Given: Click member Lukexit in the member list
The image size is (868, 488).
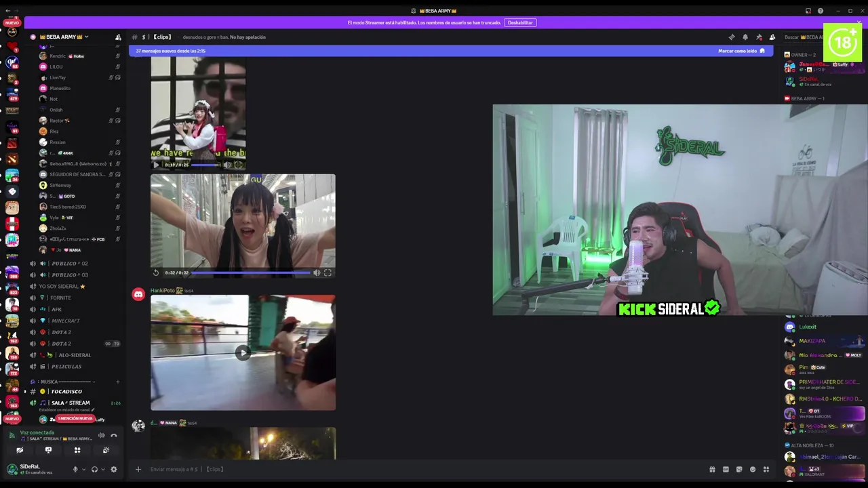Looking at the screenshot, I should (x=824, y=327).
